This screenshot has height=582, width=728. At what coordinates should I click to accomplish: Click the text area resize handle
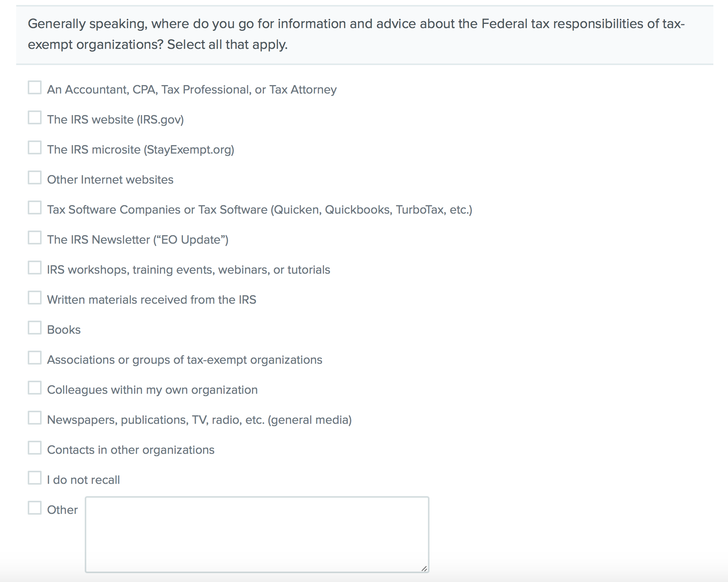[424, 568]
